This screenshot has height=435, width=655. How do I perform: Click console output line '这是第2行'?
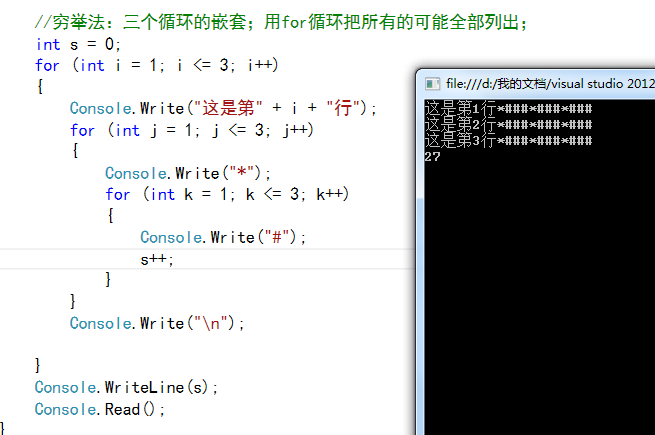[508, 125]
